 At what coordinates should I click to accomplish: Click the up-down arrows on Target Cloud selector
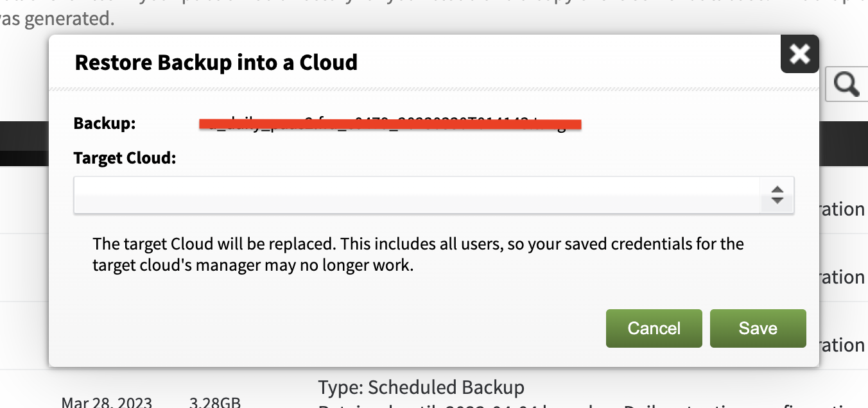point(777,195)
